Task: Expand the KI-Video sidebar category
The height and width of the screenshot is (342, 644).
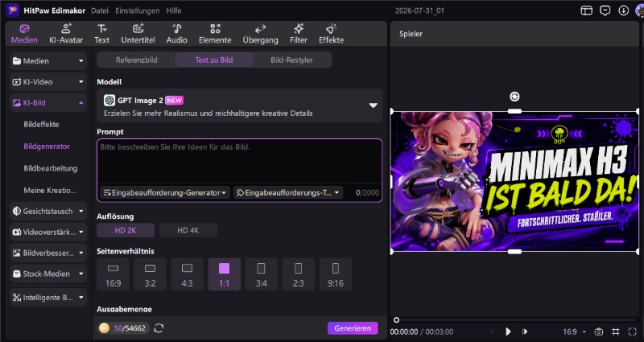Action: click(48, 82)
